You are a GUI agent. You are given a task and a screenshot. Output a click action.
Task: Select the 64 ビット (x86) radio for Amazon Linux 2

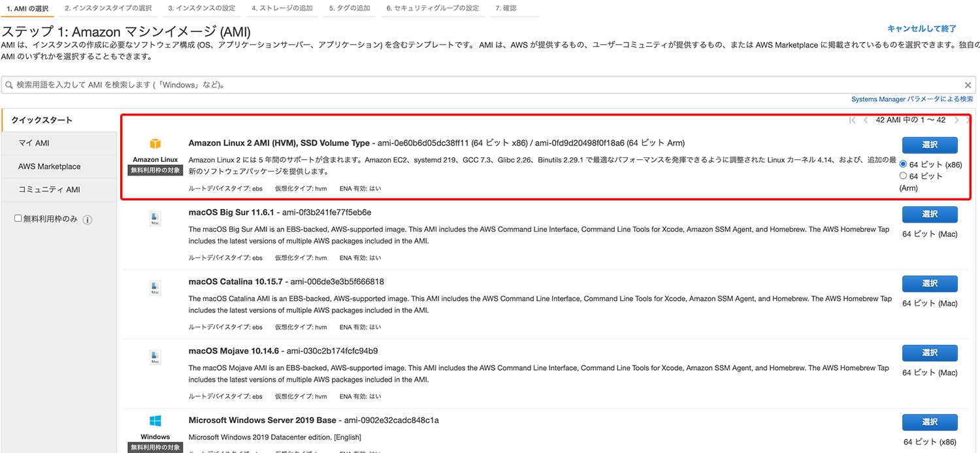[x=903, y=164]
